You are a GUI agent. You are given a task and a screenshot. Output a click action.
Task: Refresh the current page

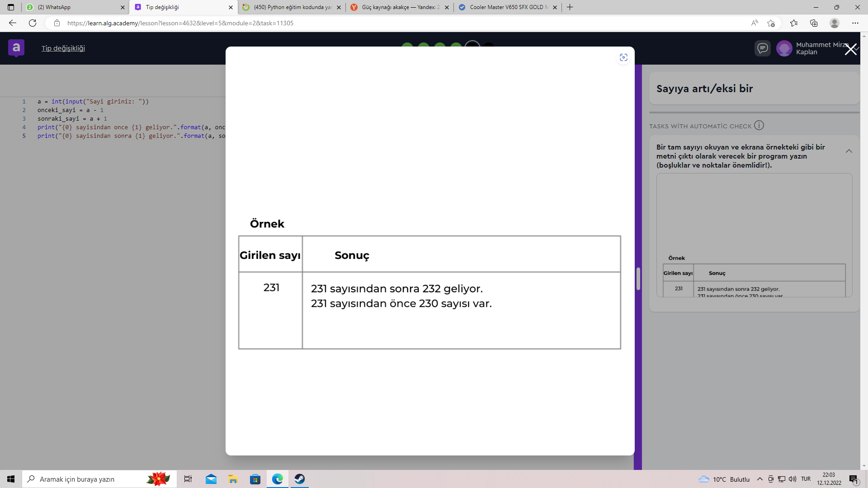click(x=33, y=23)
